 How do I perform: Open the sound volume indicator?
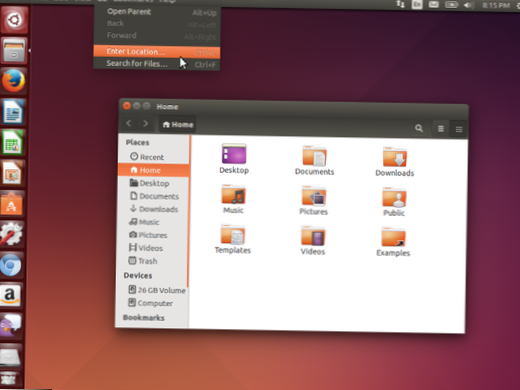click(468, 5)
